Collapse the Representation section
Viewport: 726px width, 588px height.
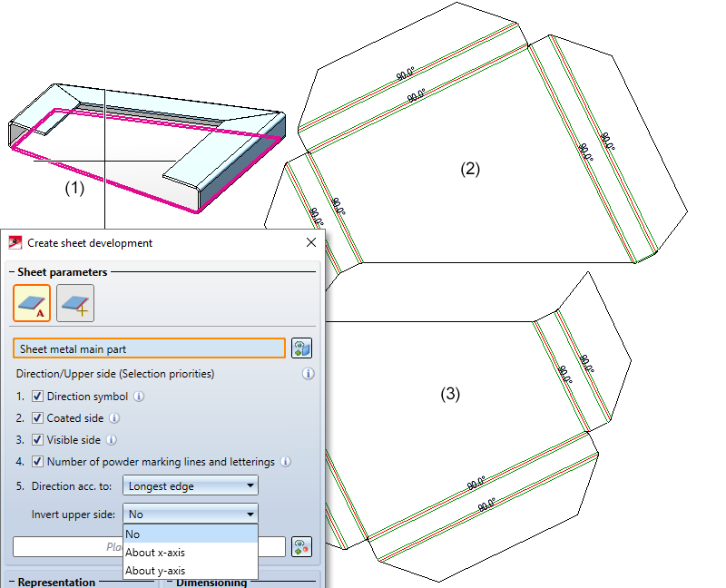(x=12, y=582)
